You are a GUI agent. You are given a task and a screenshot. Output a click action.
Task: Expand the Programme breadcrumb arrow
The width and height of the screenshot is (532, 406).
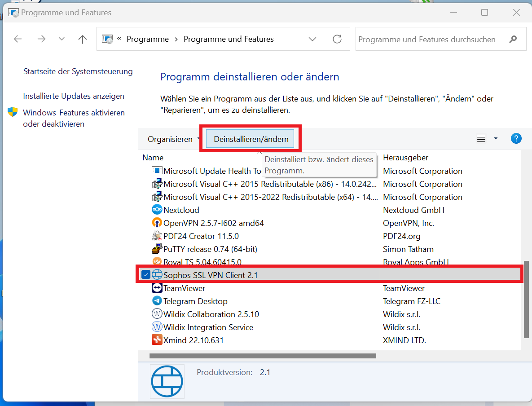[x=176, y=40]
